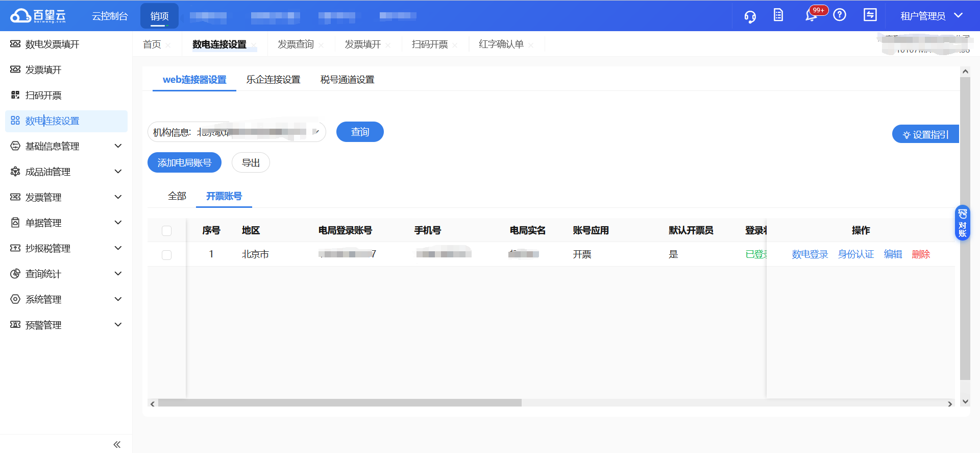
Task: Click the 百望云 logo
Action: point(38,16)
